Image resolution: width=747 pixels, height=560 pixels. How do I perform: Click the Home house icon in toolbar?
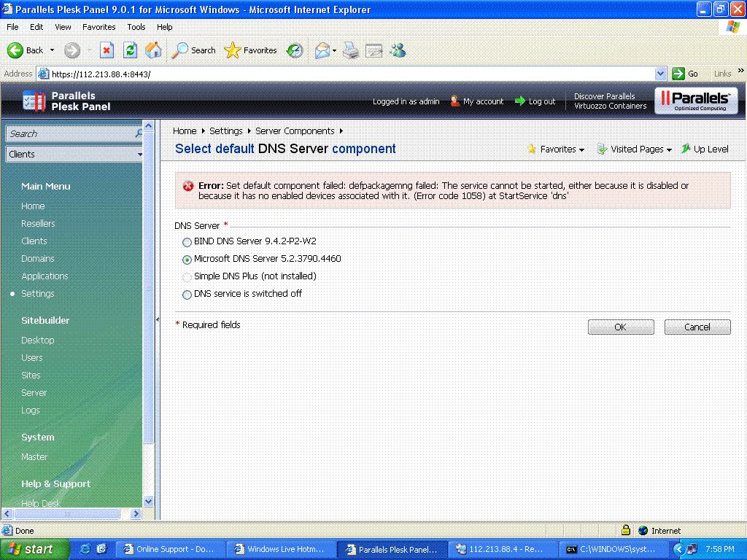153,50
